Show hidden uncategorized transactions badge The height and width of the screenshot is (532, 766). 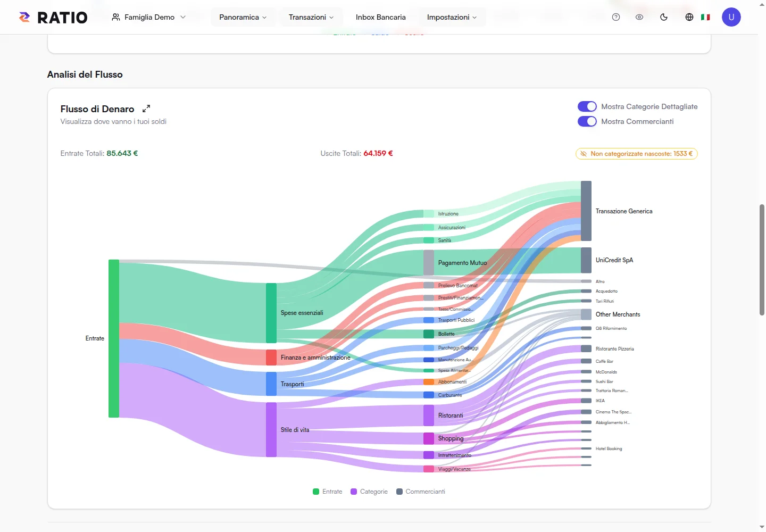coord(636,154)
